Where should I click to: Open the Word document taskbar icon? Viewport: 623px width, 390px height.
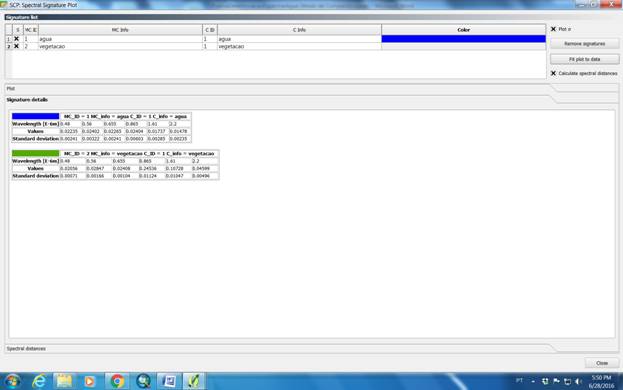[169, 381]
